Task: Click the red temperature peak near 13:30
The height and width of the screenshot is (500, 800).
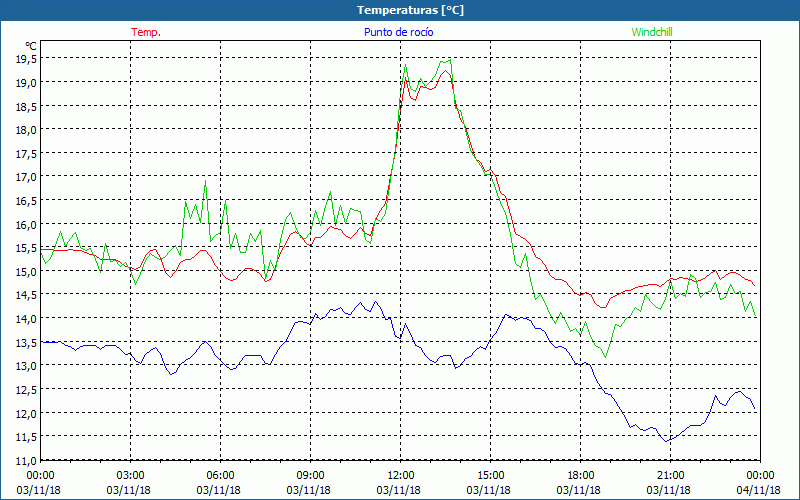Action: pyautogui.click(x=446, y=71)
